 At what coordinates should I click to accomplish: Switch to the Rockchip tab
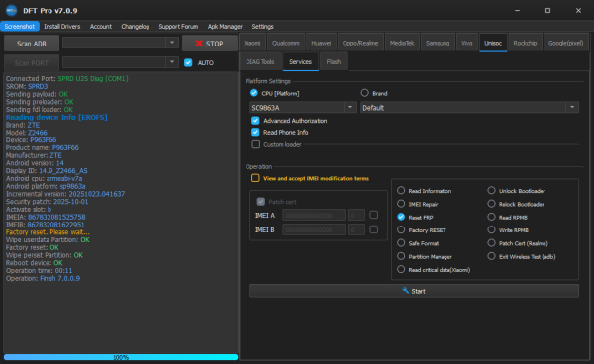point(525,43)
